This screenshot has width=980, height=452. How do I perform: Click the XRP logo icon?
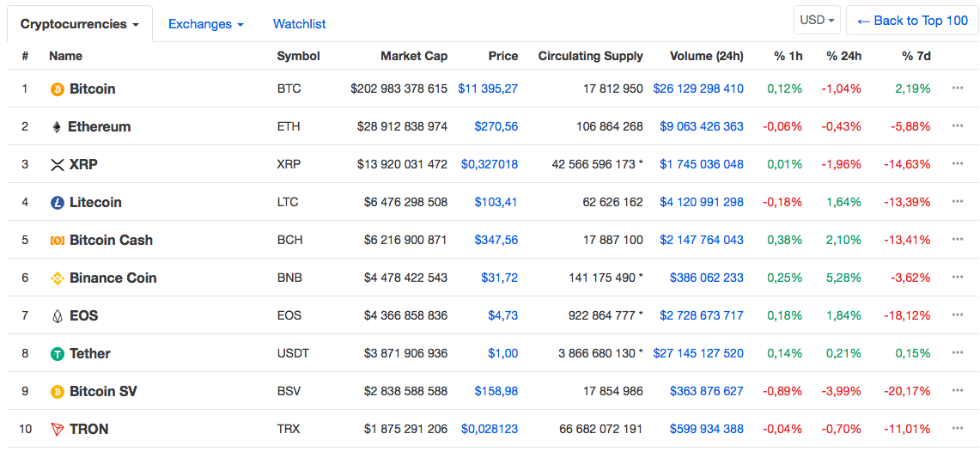point(58,165)
